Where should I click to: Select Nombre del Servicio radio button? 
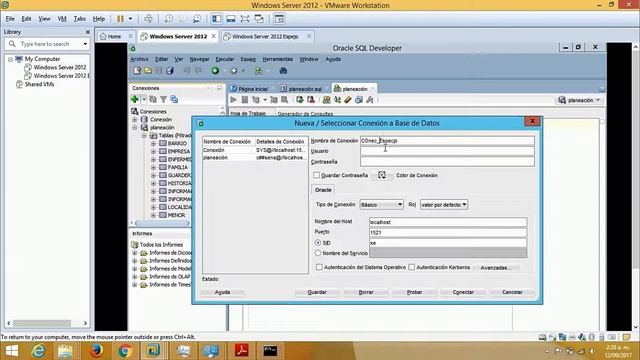(318, 253)
